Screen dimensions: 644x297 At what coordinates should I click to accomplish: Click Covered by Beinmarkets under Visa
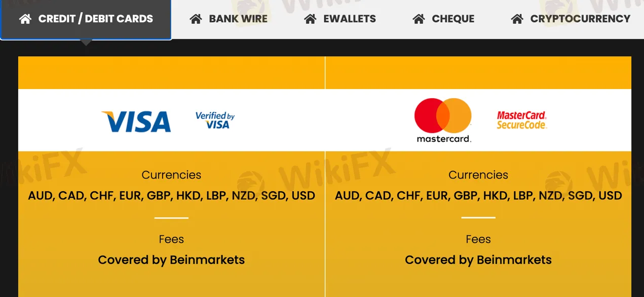pyautogui.click(x=171, y=260)
